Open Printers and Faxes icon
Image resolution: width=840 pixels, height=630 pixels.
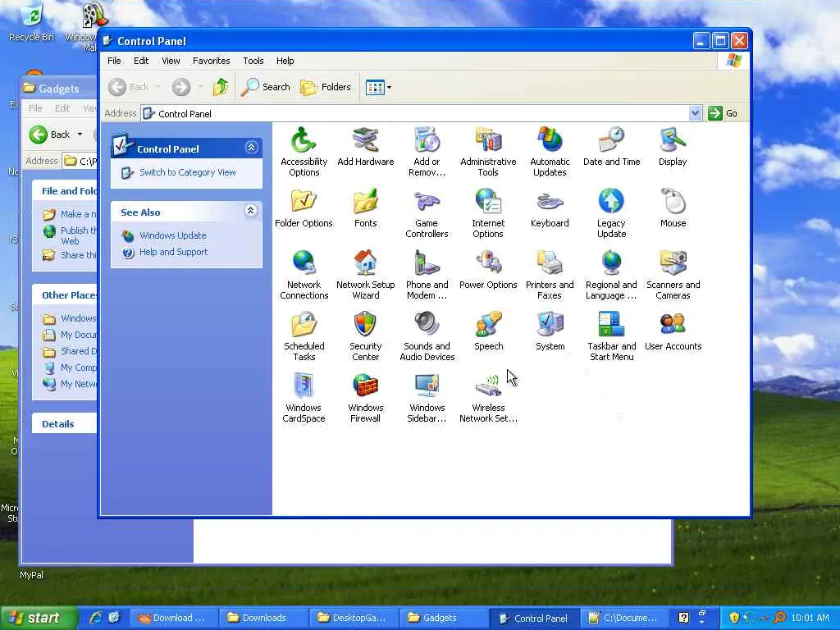point(550,276)
